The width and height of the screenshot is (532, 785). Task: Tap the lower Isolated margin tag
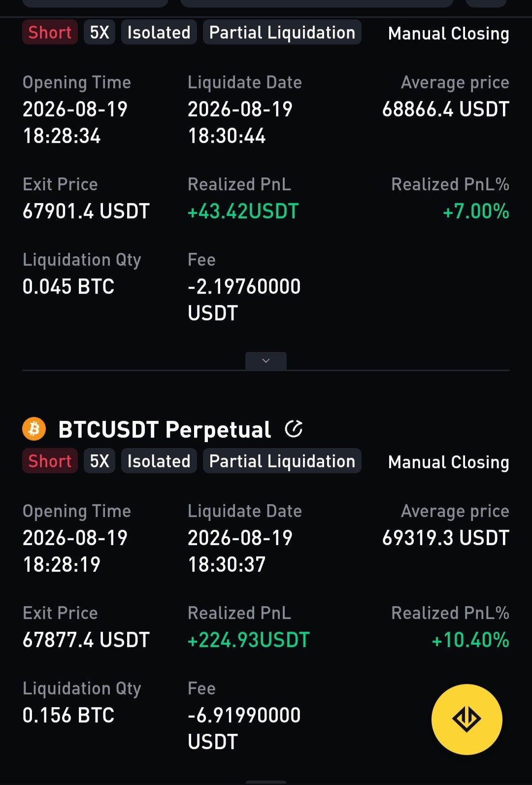tap(159, 461)
